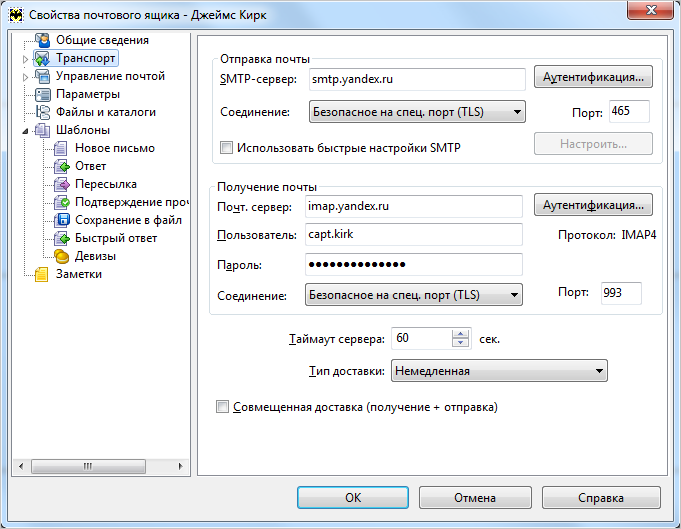Select the Девизы coins icon

click(x=61, y=256)
